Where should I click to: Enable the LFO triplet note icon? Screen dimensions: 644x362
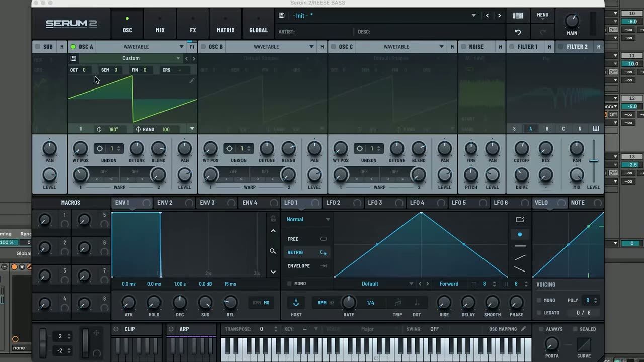point(398,303)
